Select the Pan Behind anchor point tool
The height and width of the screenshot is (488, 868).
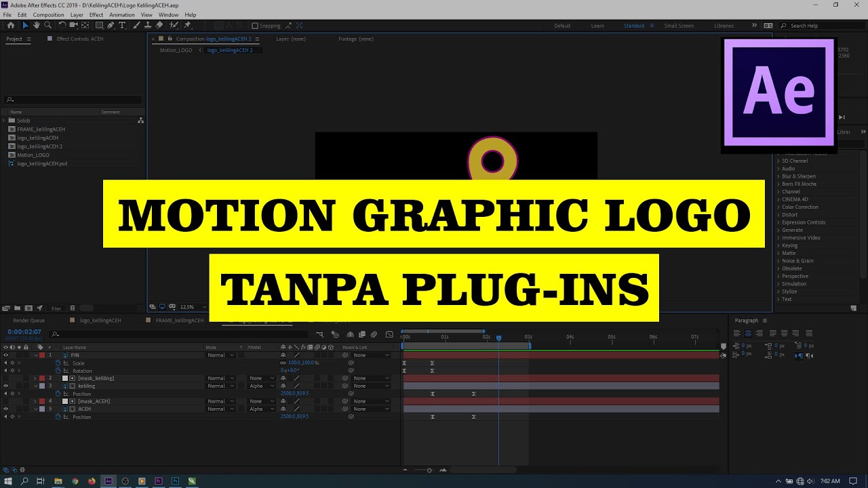(x=85, y=25)
